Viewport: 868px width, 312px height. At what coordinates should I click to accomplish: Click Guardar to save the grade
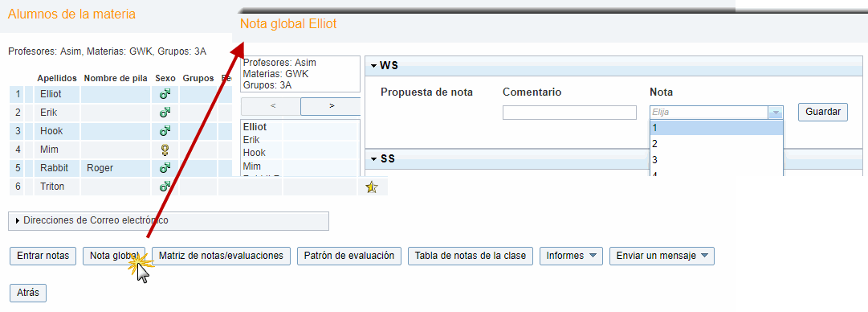coord(822,112)
